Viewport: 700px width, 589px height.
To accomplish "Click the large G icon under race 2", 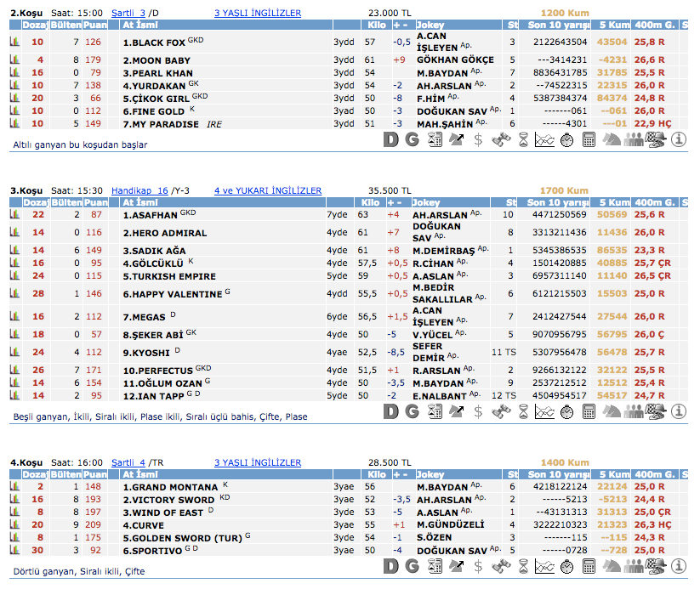I will pos(413,140).
